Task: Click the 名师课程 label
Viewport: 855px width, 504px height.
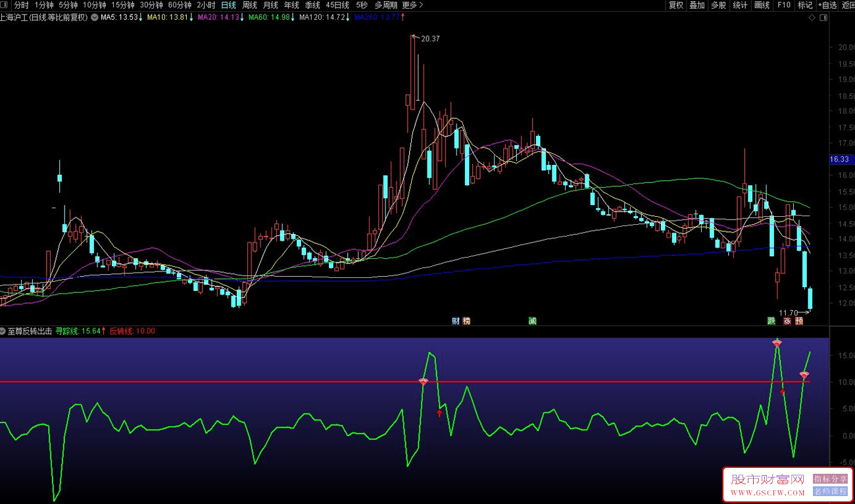Action: click(x=830, y=491)
